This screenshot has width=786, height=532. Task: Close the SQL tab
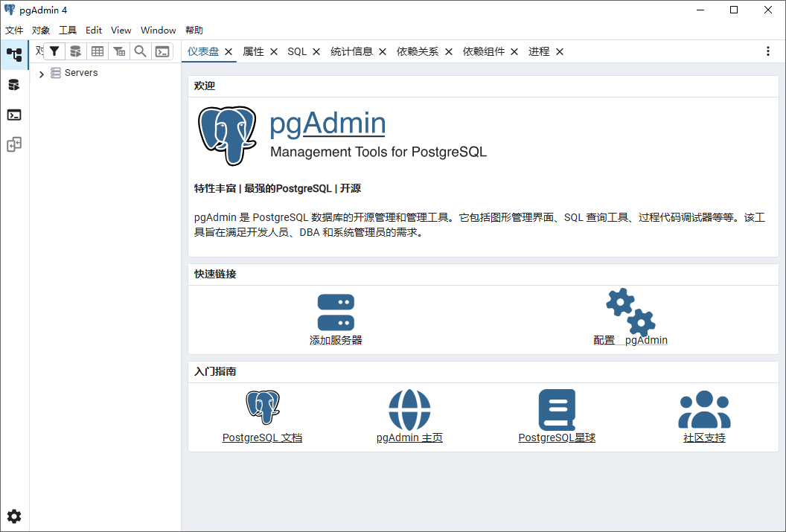(316, 51)
